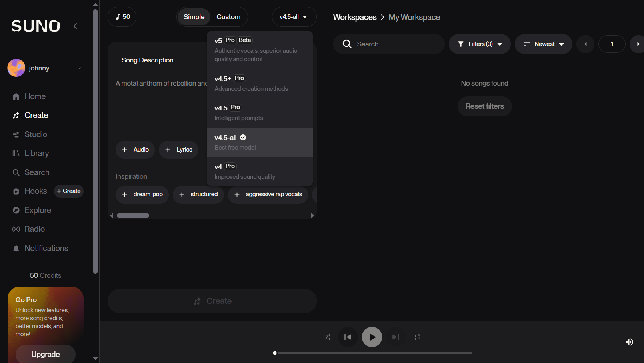Viewport: 644px width, 363px height.
Task: Toggle shuffle playback
Action: point(327,337)
